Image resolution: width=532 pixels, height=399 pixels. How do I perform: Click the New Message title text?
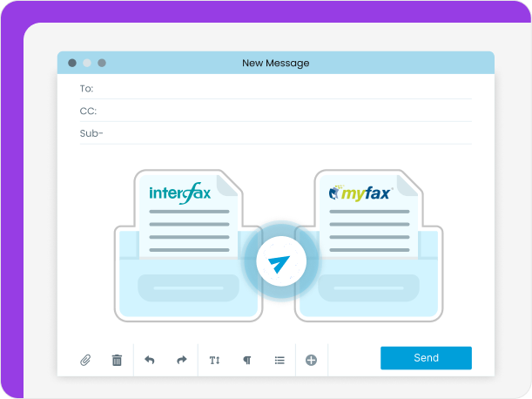pyautogui.click(x=275, y=64)
